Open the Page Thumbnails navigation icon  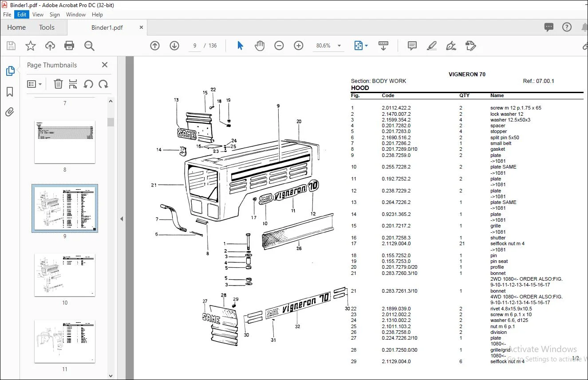click(x=10, y=71)
